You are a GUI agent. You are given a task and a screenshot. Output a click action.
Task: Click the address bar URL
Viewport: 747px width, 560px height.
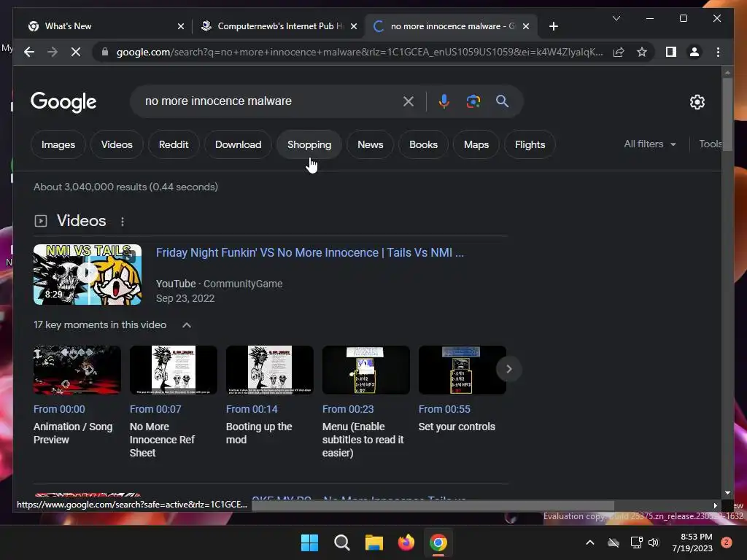coord(360,52)
